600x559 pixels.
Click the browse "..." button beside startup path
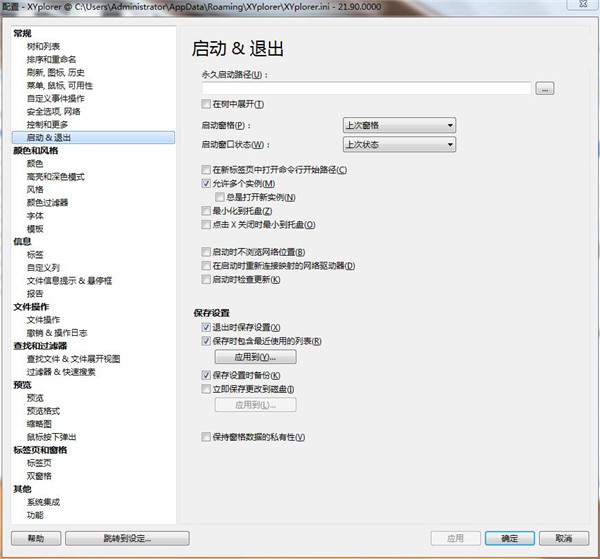[544, 89]
